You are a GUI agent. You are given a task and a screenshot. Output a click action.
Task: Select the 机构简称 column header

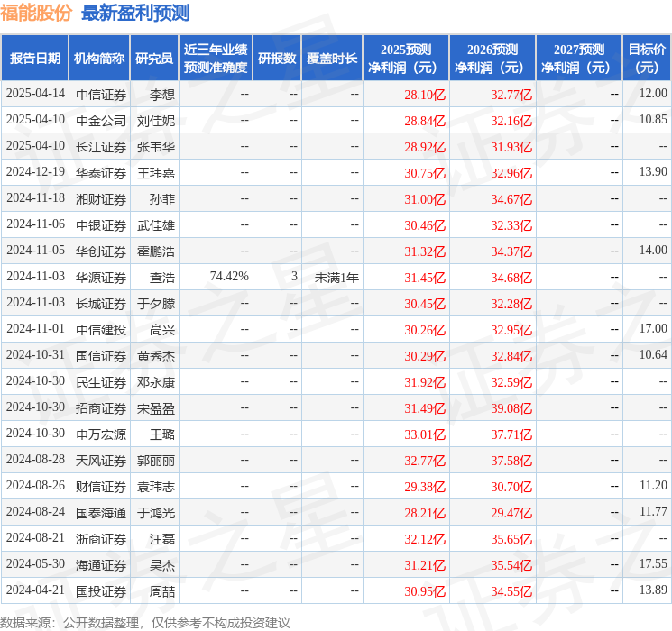(x=99, y=59)
